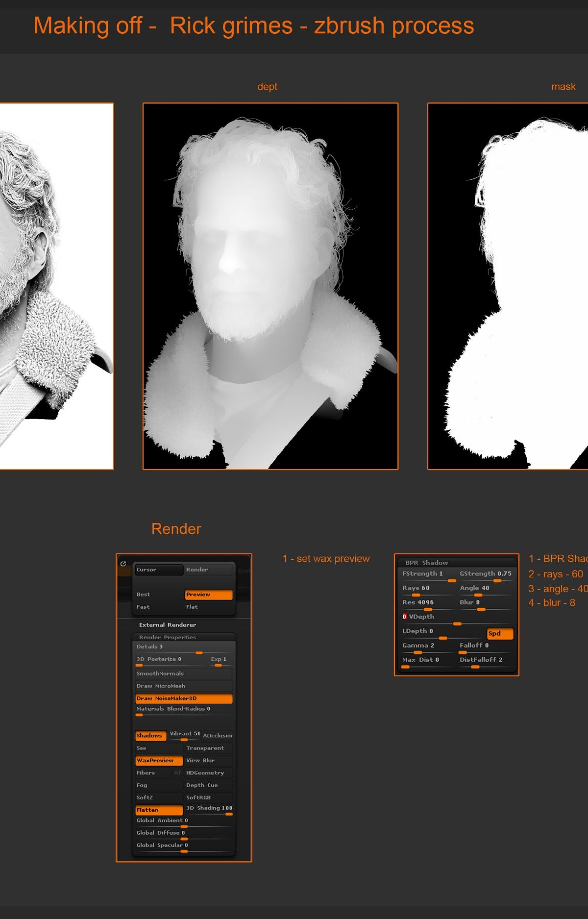Adjust the GStrength 0.75 slider
Screen dimensions: 588x919
coord(486,575)
